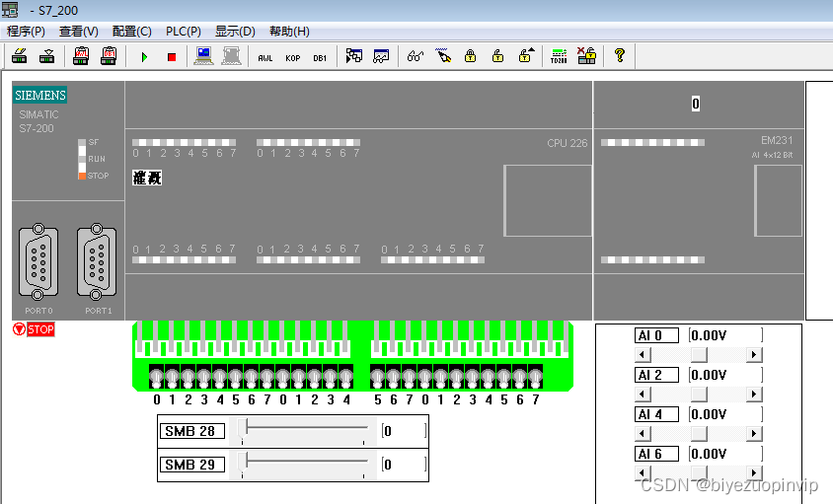The height and width of the screenshot is (504, 833).
Task: Click the AI 0 scrollbar thumb
Action: click(x=699, y=354)
